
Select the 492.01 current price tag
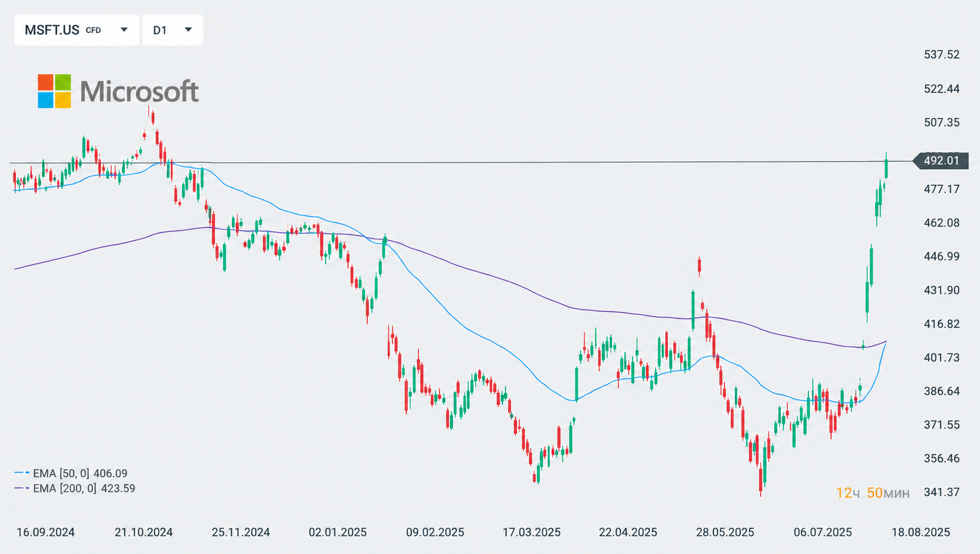941,160
